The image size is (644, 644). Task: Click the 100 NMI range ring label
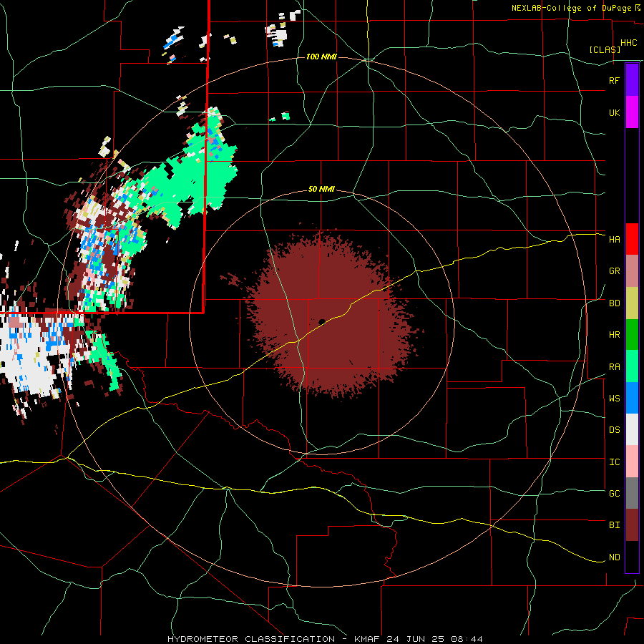[x=321, y=57]
